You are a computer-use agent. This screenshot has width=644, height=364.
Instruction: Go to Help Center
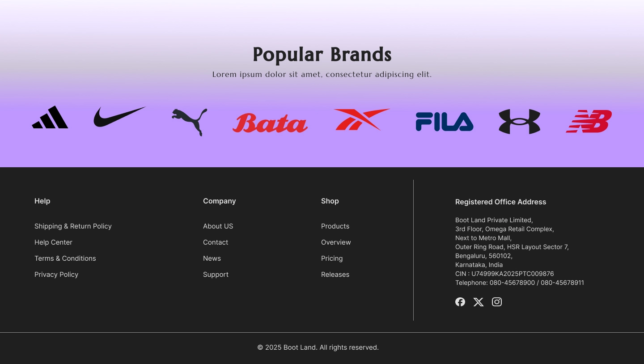(x=53, y=242)
